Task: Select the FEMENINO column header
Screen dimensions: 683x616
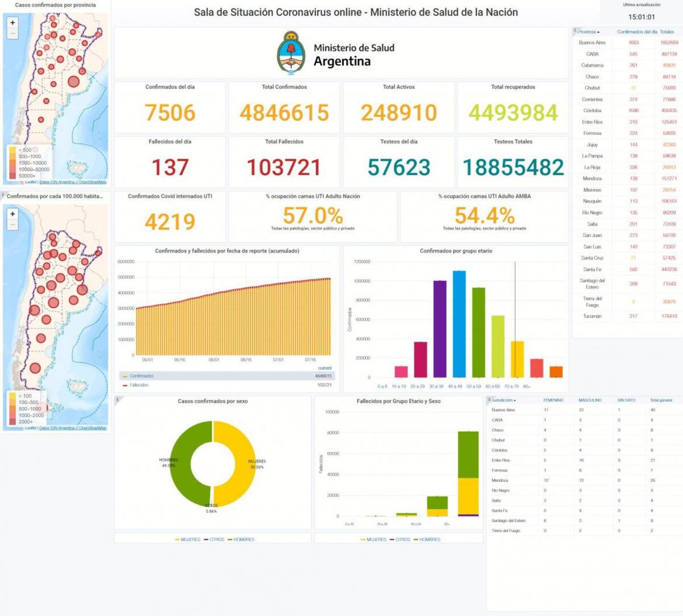Action: pos(553,400)
